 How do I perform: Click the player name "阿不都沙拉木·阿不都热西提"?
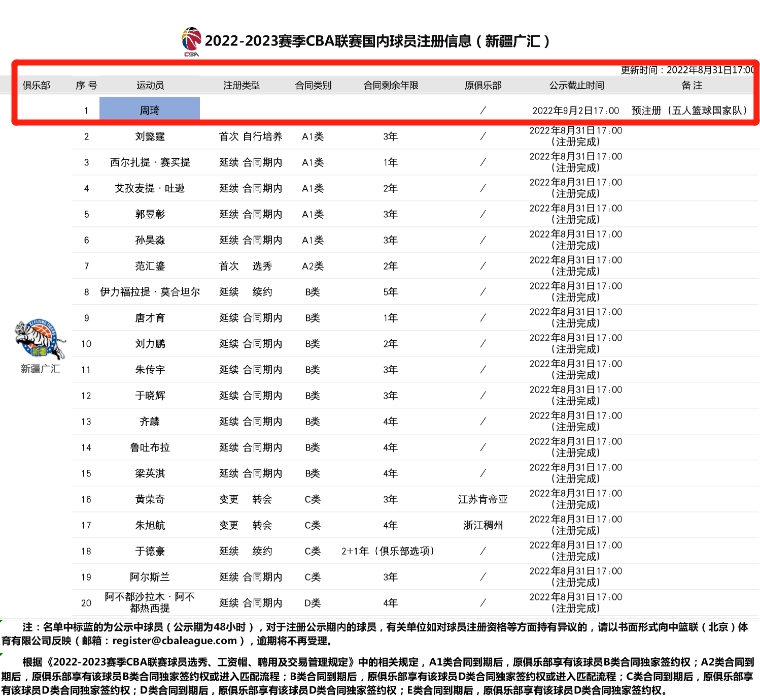click(150, 602)
